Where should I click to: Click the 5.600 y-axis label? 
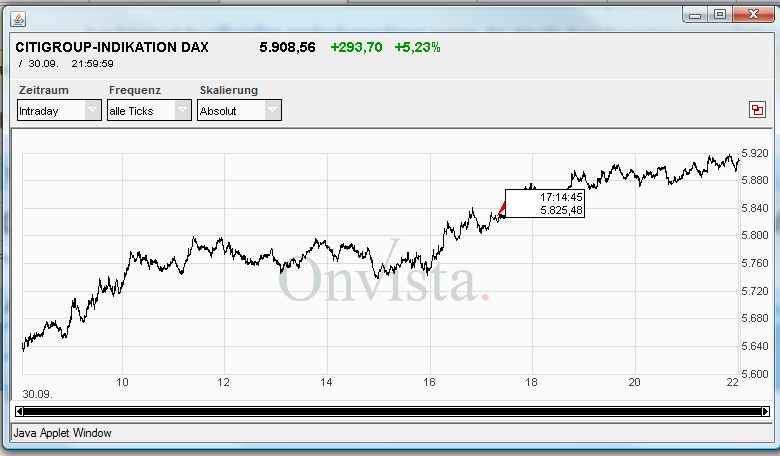click(755, 373)
